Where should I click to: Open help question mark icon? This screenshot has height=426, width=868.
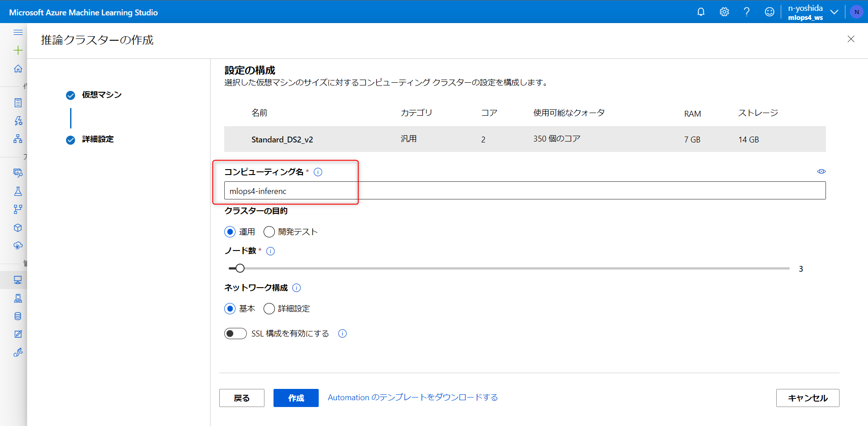[x=747, y=12]
